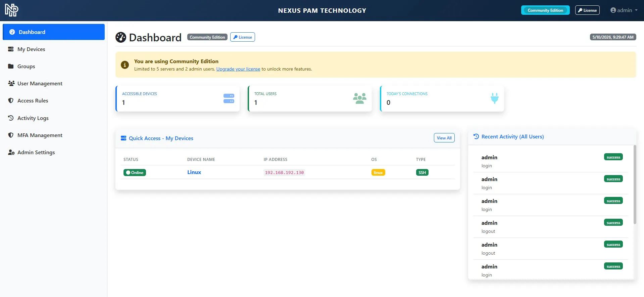This screenshot has width=644, height=297.
Task: Go to Admin Settings
Action: coord(54,152)
